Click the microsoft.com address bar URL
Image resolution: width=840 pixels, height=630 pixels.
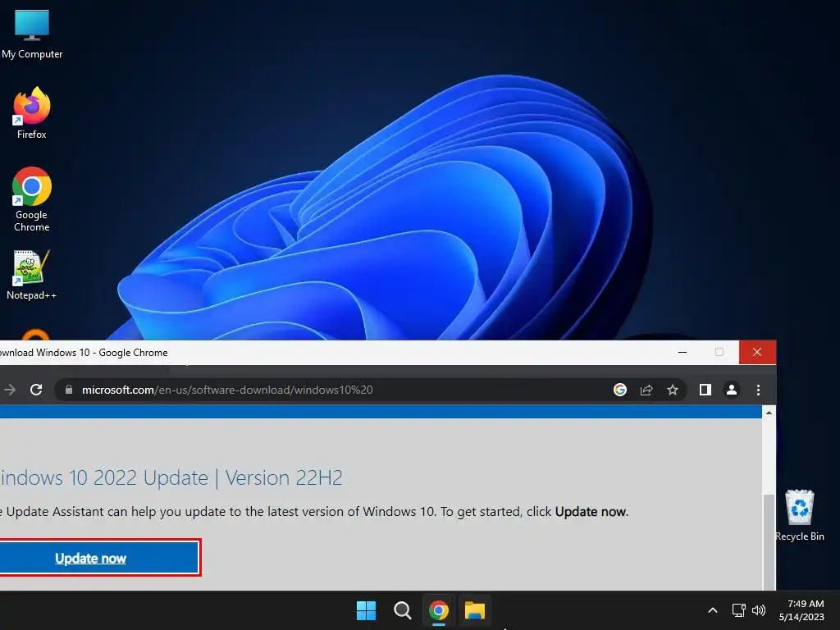(227, 390)
